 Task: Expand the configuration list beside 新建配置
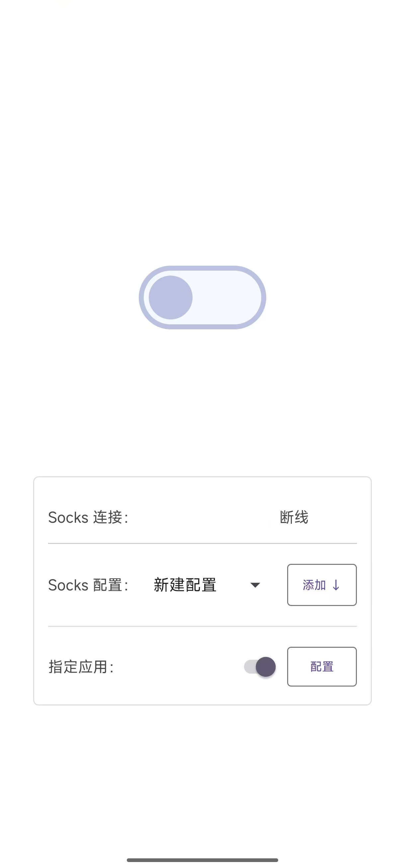(x=255, y=585)
